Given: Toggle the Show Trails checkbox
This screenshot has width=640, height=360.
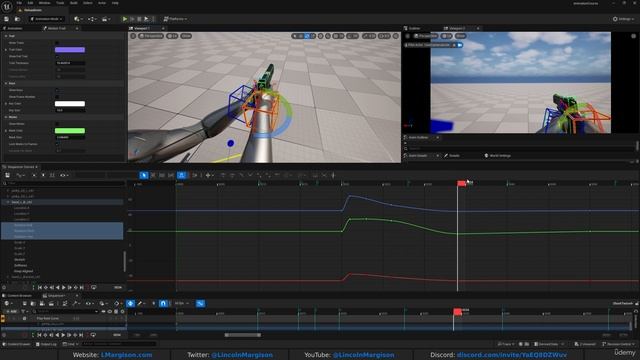Looking at the screenshot, I should (57, 43).
